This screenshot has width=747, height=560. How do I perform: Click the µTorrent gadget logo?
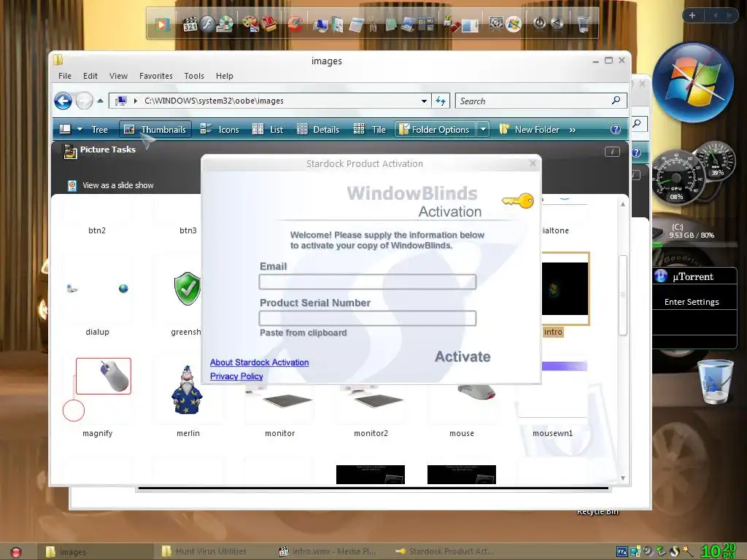point(661,276)
